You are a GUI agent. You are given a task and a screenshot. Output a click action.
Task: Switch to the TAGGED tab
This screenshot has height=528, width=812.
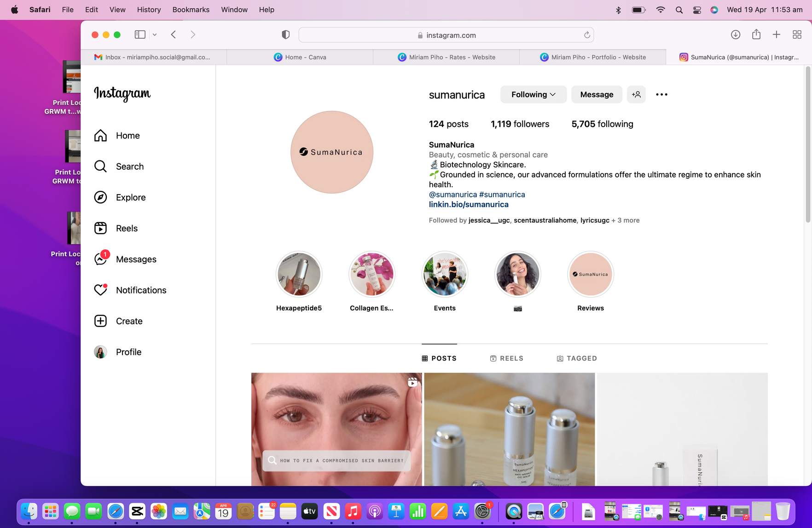coord(577,358)
